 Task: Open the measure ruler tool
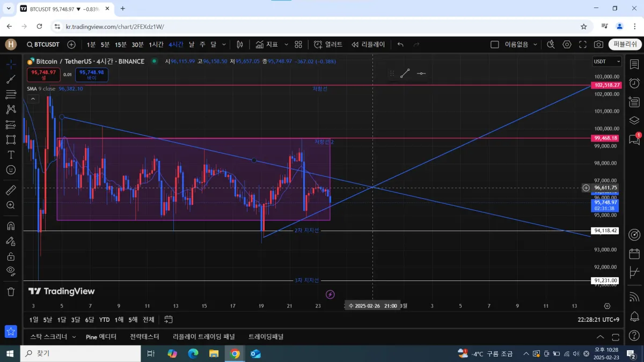(11, 190)
